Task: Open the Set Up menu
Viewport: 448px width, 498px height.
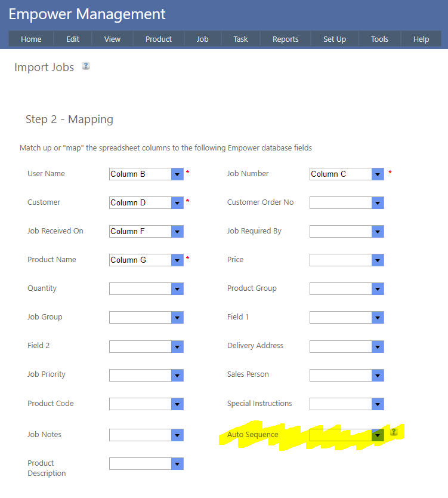Action: 335,39
